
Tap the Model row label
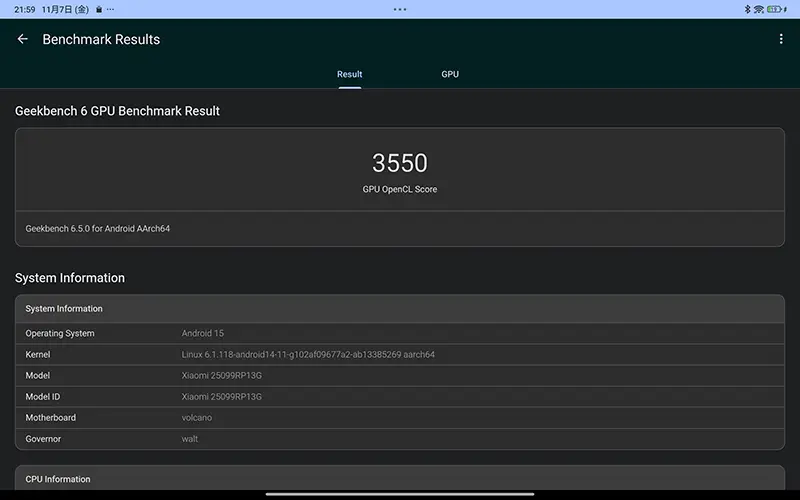pyautogui.click(x=38, y=376)
